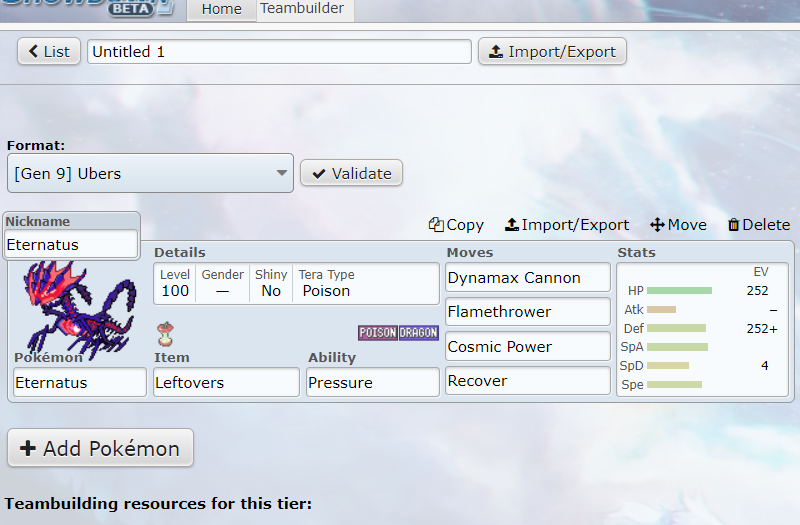Click the Def EV value 252+
Screen dimensions: 800x525
pos(762,329)
